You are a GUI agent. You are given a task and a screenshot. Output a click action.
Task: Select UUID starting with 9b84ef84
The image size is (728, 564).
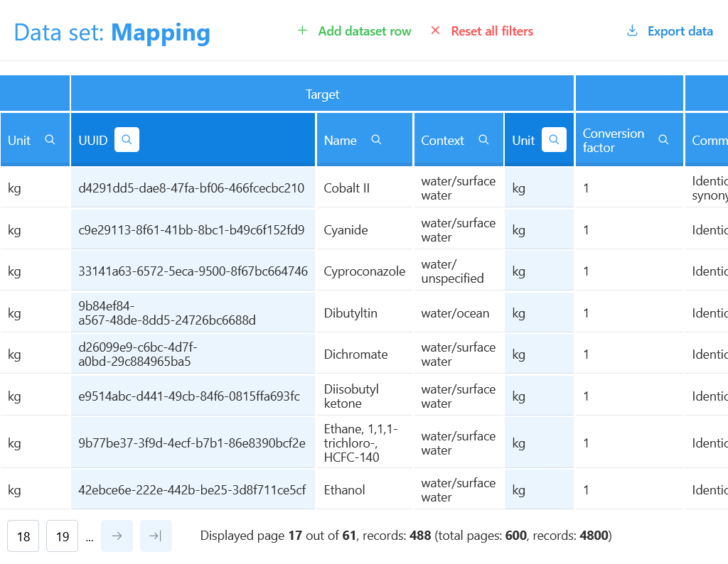tap(167, 313)
